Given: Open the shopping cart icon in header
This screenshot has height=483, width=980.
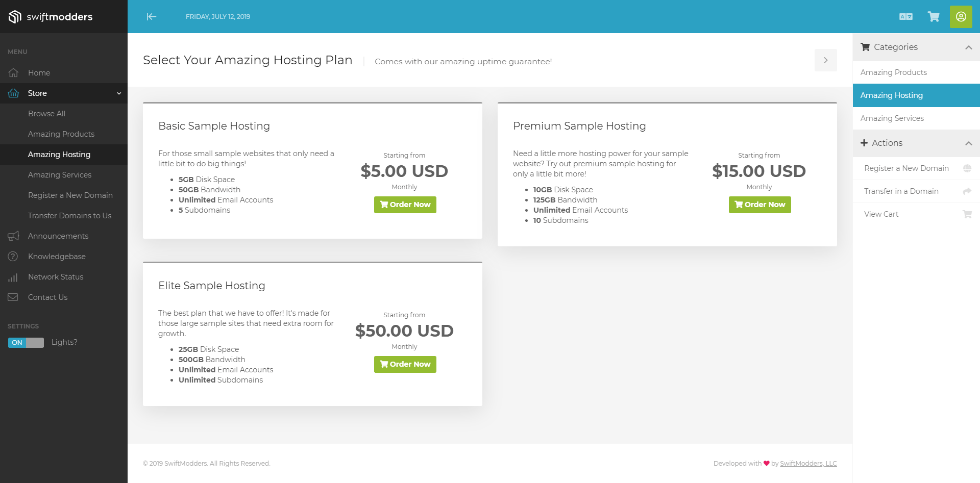Looking at the screenshot, I should [934, 17].
